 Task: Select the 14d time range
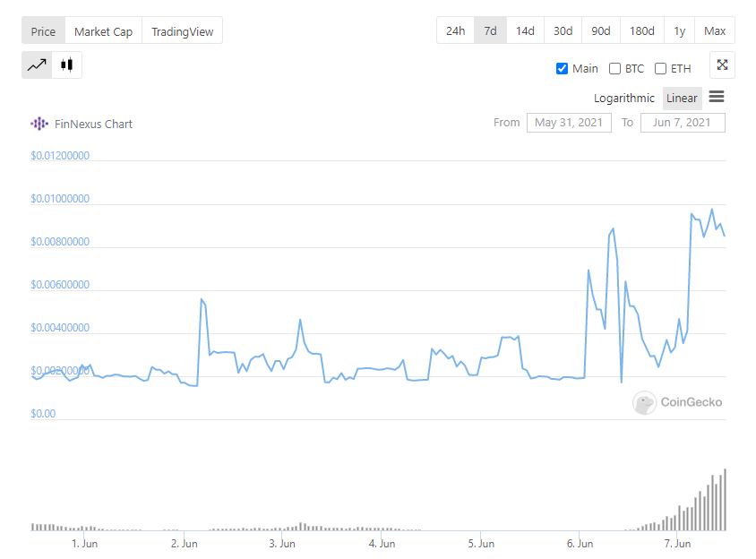(525, 30)
